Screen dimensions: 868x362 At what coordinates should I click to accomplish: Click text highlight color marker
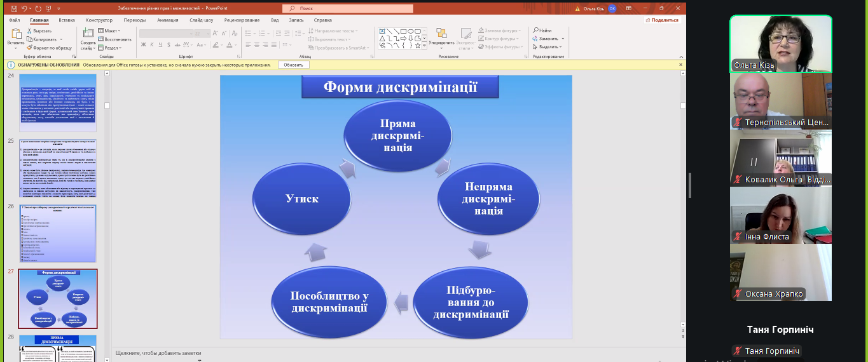click(x=216, y=44)
